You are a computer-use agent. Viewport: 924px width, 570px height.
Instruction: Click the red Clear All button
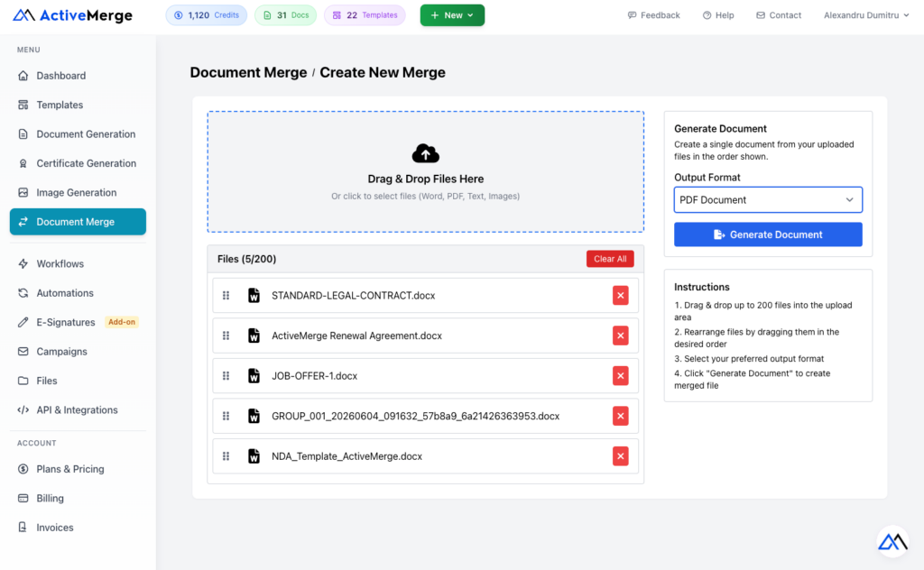pyautogui.click(x=610, y=259)
